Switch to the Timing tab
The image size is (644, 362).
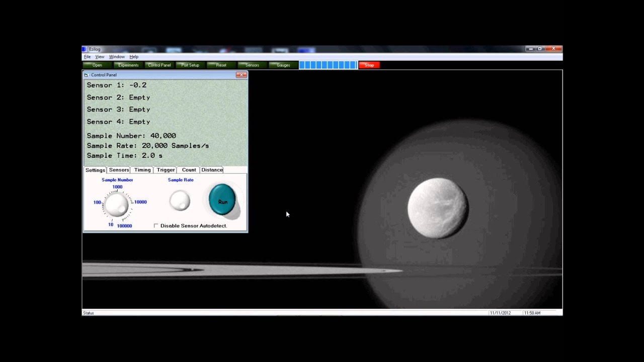[x=142, y=170]
